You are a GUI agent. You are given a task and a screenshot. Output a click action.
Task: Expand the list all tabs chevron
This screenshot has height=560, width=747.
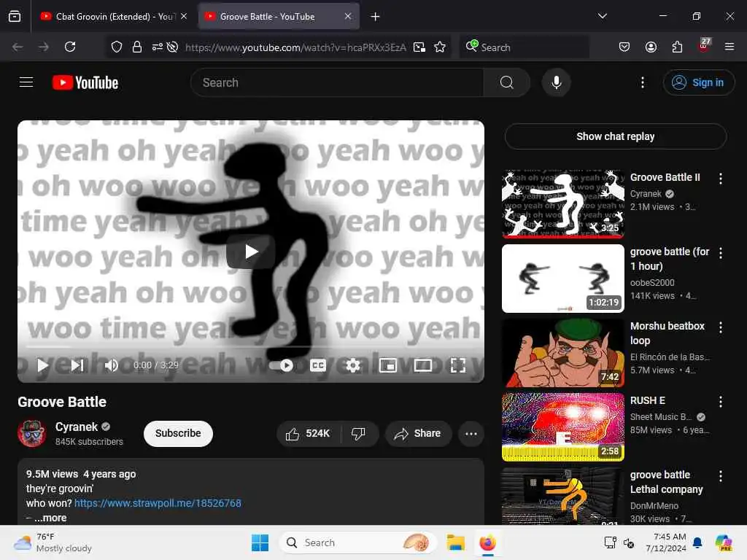tap(602, 16)
